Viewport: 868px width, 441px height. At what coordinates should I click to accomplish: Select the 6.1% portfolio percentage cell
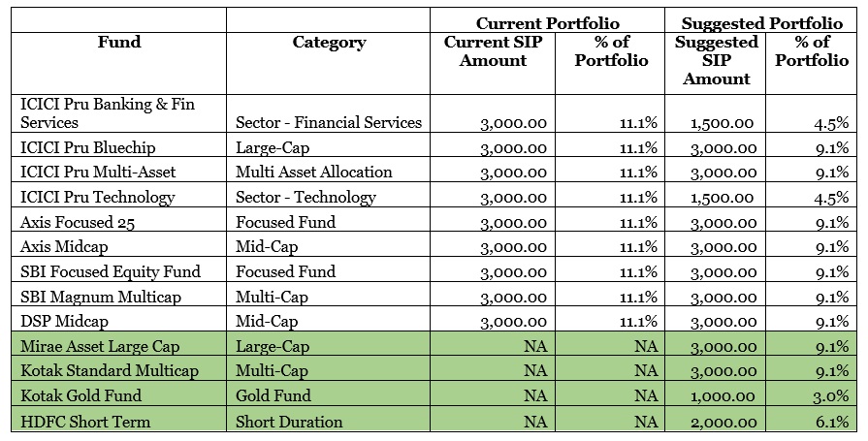pyautogui.click(x=832, y=422)
